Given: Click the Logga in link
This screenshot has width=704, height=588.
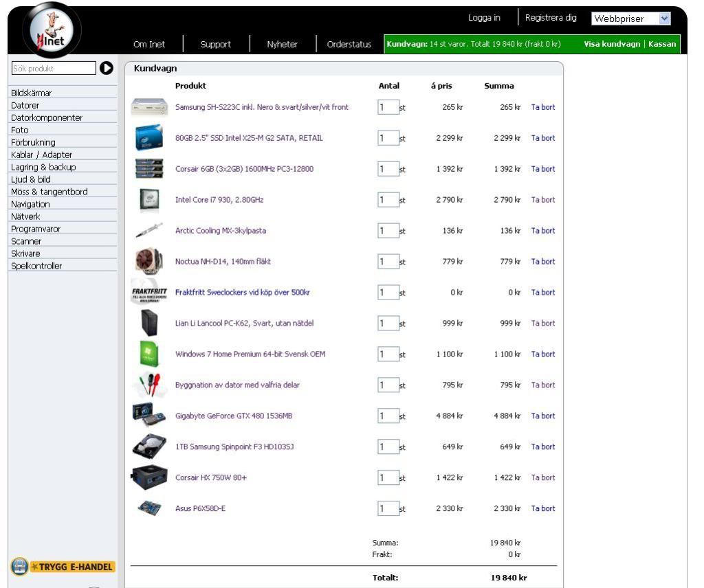Looking at the screenshot, I should point(484,18).
